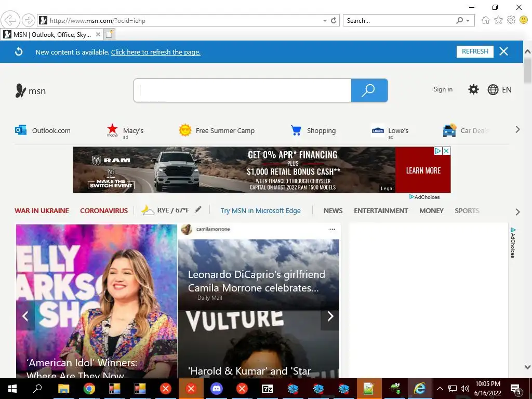Select the MSN | Outlook, Office tab
The width and height of the screenshot is (532, 399).
coord(52,35)
